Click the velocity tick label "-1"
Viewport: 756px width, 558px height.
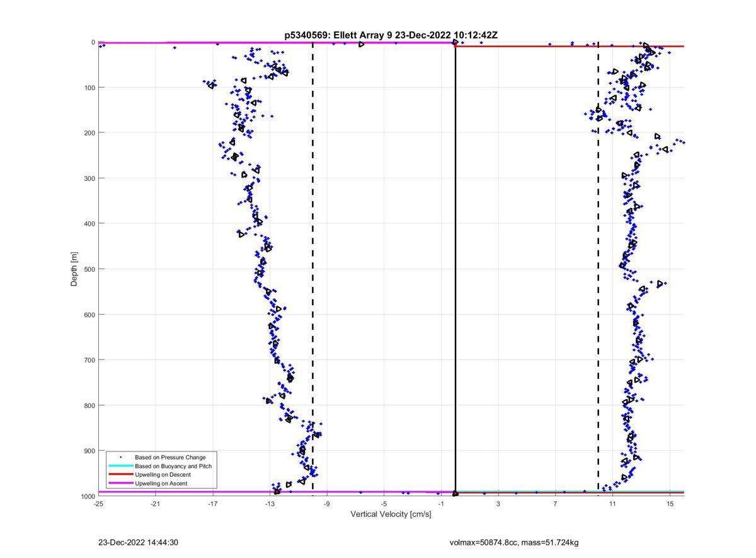[x=441, y=504]
